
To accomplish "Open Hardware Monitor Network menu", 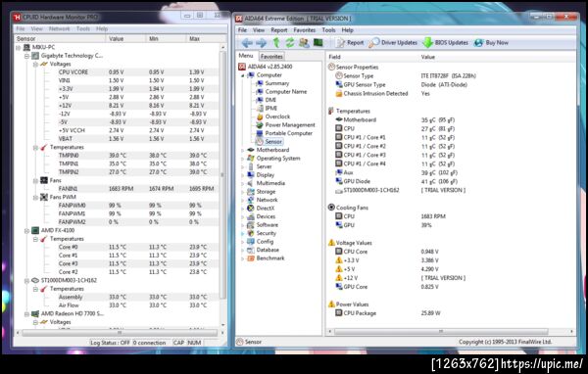I will [x=59, y=28].
